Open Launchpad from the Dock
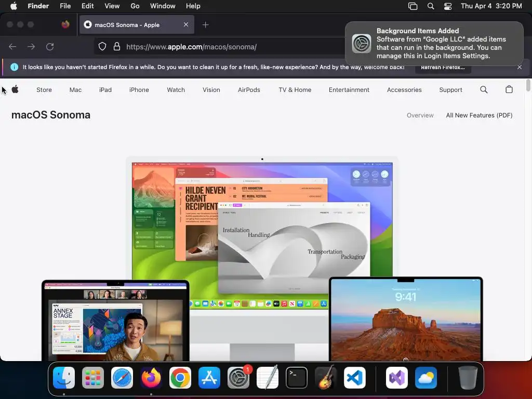 point(93,378)
